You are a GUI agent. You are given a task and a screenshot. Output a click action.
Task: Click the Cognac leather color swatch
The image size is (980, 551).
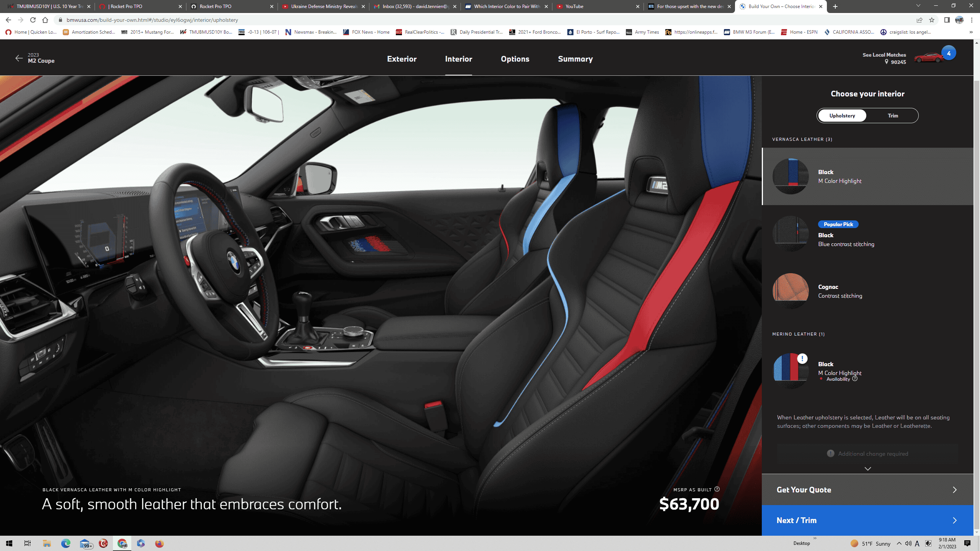pyautogui.click(x=791, y=291)
